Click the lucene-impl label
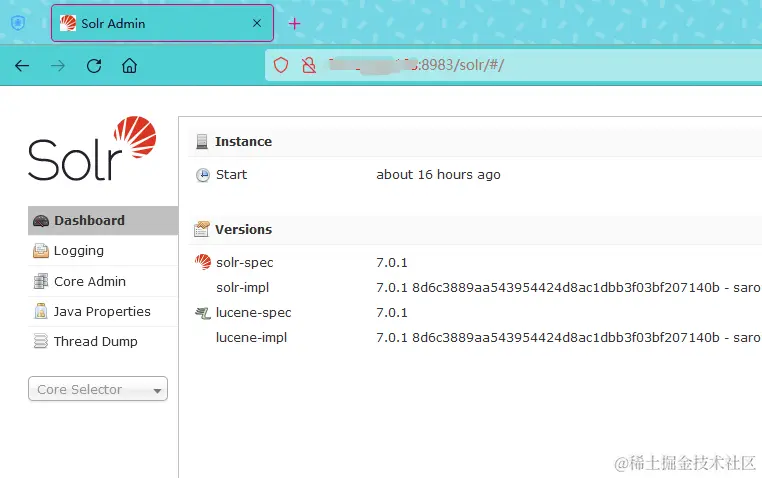Viewport: 762px width, 478px height. [251, 338]
